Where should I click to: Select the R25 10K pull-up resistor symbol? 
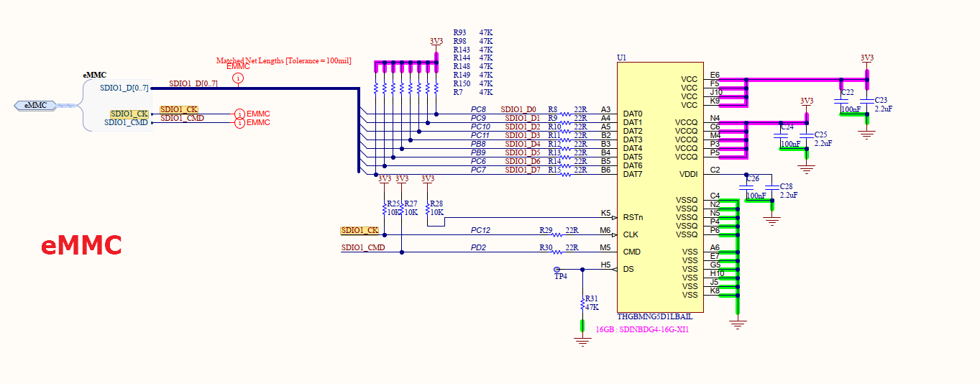(x=385, y=209)
